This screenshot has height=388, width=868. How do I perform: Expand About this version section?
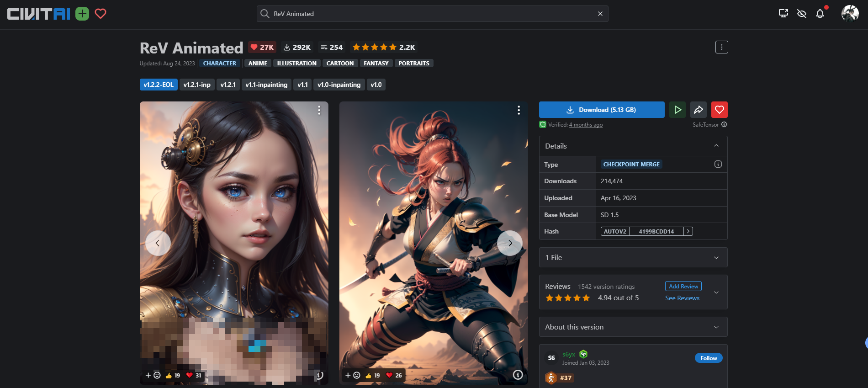[x=633, y=327]
